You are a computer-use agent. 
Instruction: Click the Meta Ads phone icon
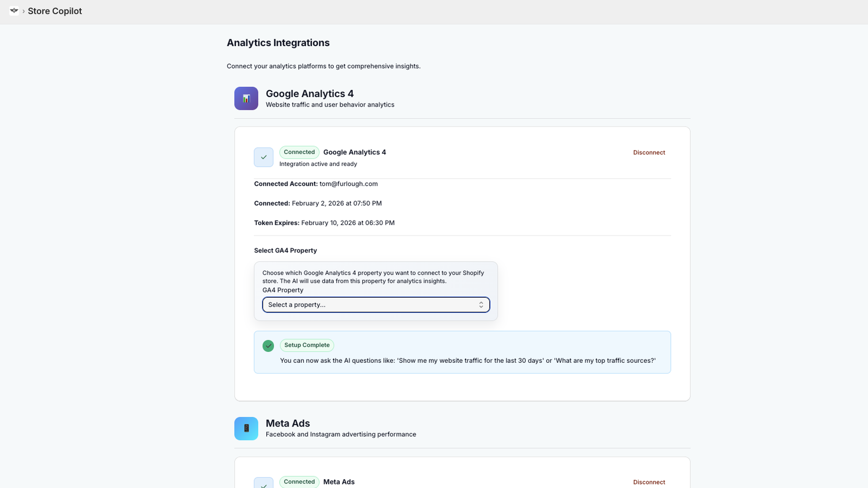coord(246,428)
